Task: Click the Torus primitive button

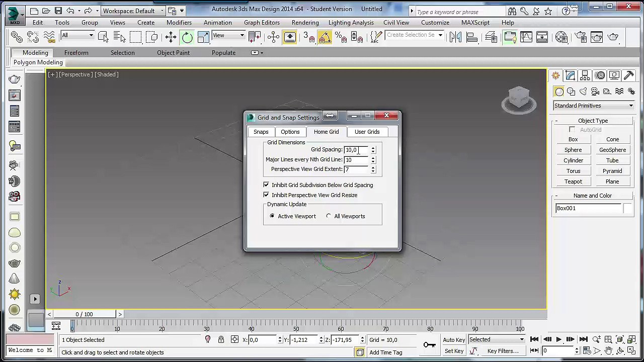Action: tap(573, 171)
